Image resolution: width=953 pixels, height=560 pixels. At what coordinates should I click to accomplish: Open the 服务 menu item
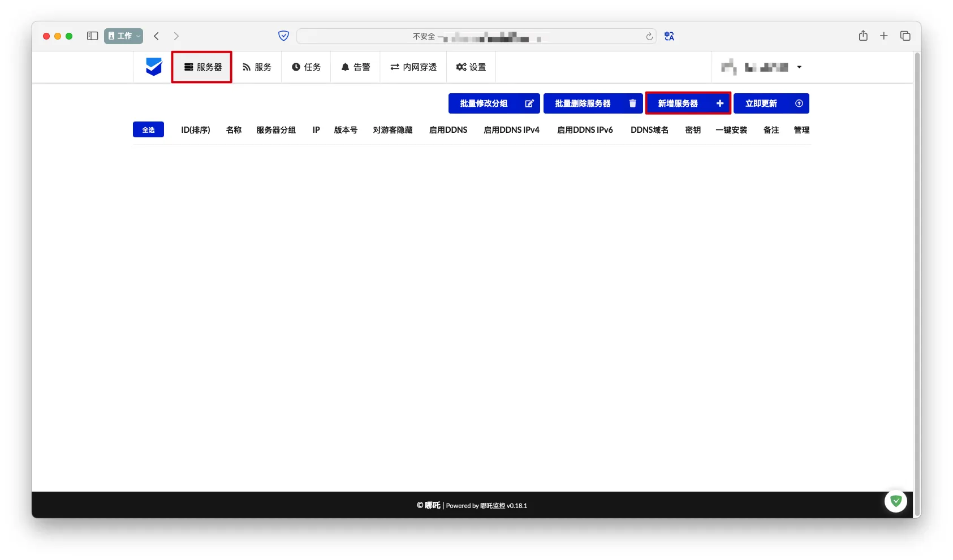[257, 67]
